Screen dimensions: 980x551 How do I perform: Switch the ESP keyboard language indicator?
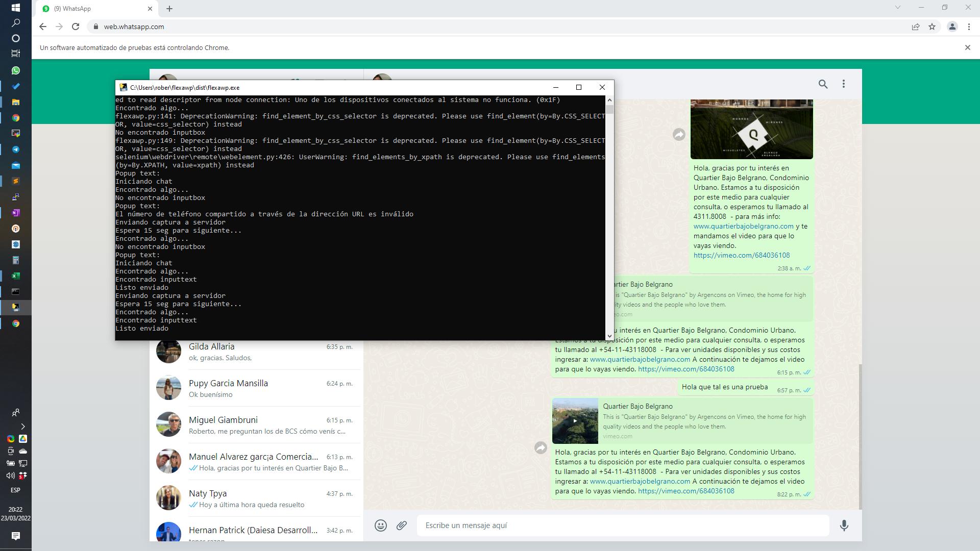(x=15, y=490)
